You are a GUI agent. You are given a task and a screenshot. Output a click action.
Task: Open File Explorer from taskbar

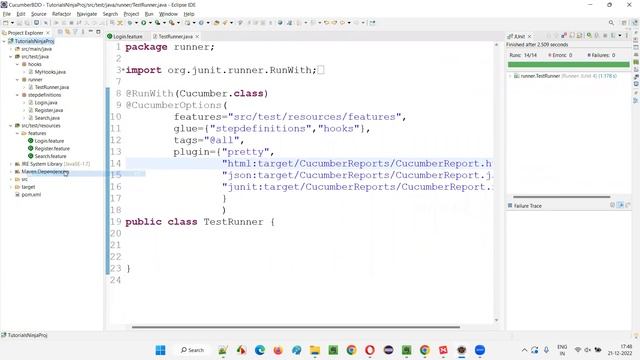pos(315,350)
